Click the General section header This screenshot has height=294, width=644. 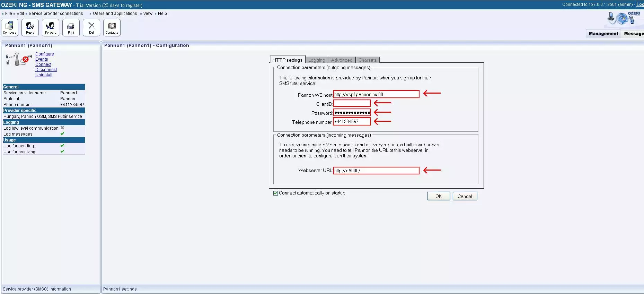point(44,87)
